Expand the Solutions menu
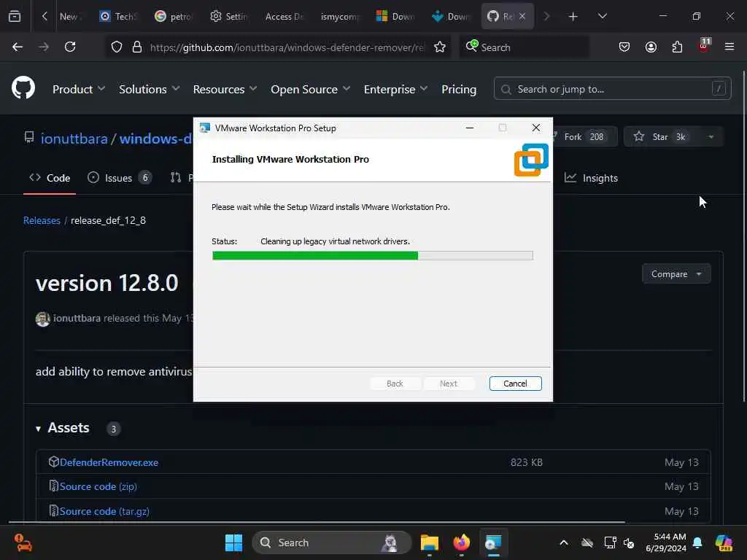Viewport: 747px width, 560px height. coord(149,89)
